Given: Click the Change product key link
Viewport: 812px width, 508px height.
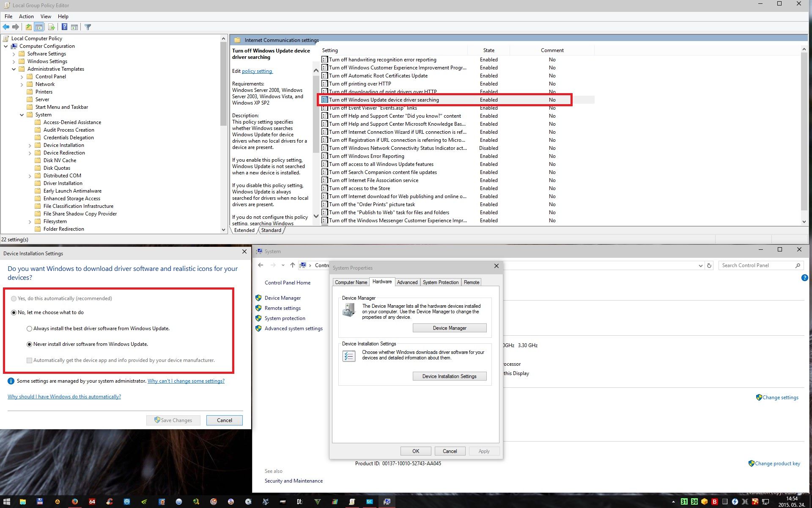Looking at the screenshot, I should click(777, 464).
